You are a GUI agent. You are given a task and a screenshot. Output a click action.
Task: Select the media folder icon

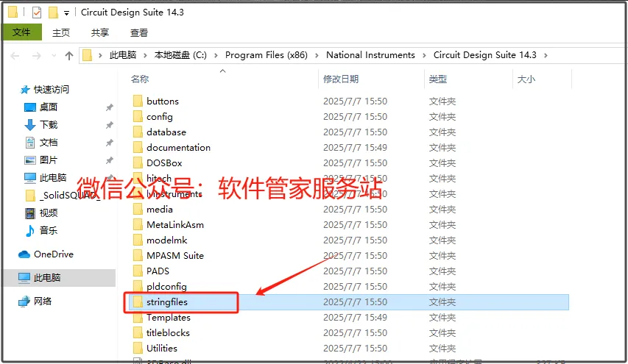(138, 209)
